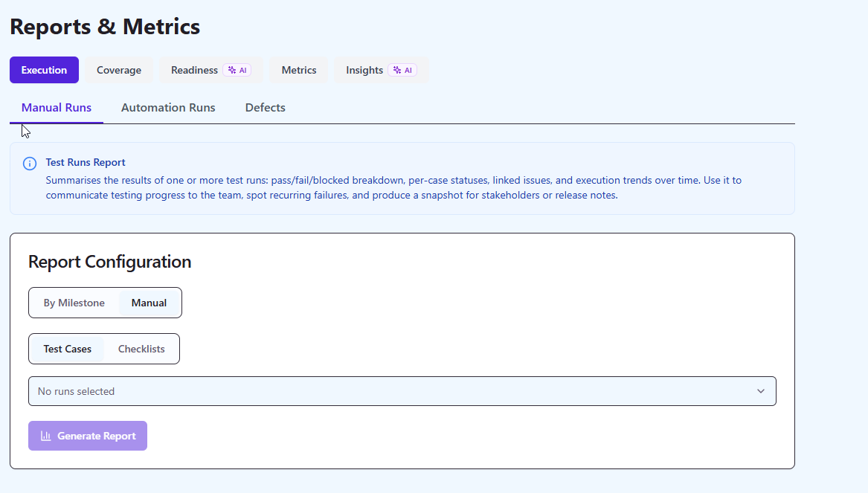The height and width of the screenshot is (493, 868).
Task: Open the Readiness tab
Action: (211, 71)
